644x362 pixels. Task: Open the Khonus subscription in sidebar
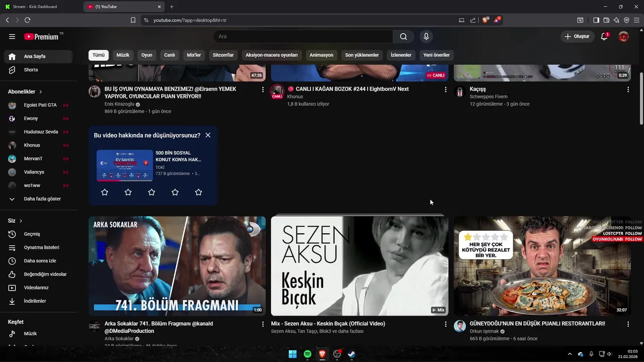pos(39,145)
